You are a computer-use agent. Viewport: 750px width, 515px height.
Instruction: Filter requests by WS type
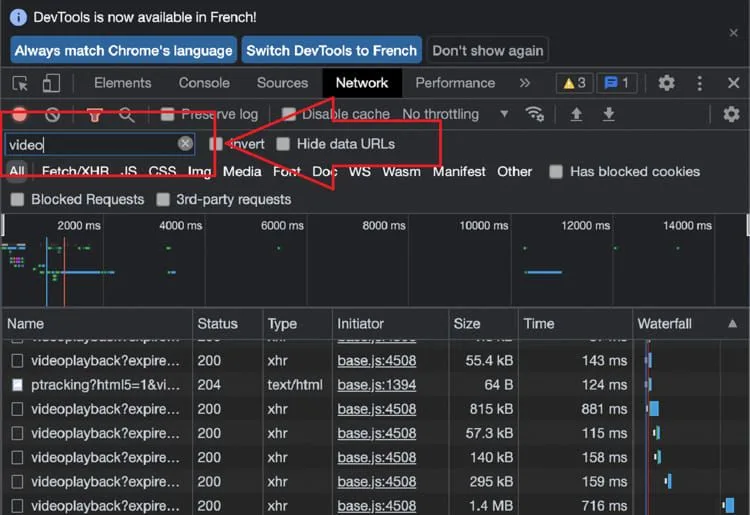360,172
